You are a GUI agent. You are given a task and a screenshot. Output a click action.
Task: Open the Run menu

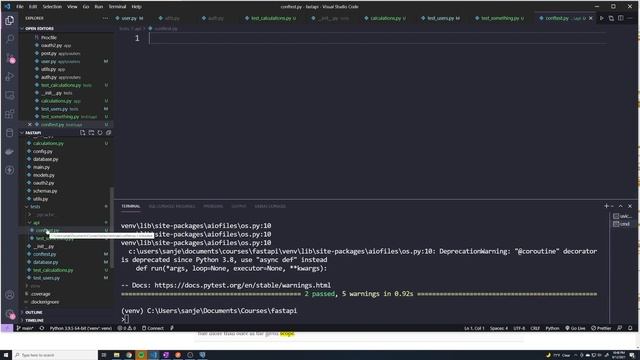coord(99,7)
